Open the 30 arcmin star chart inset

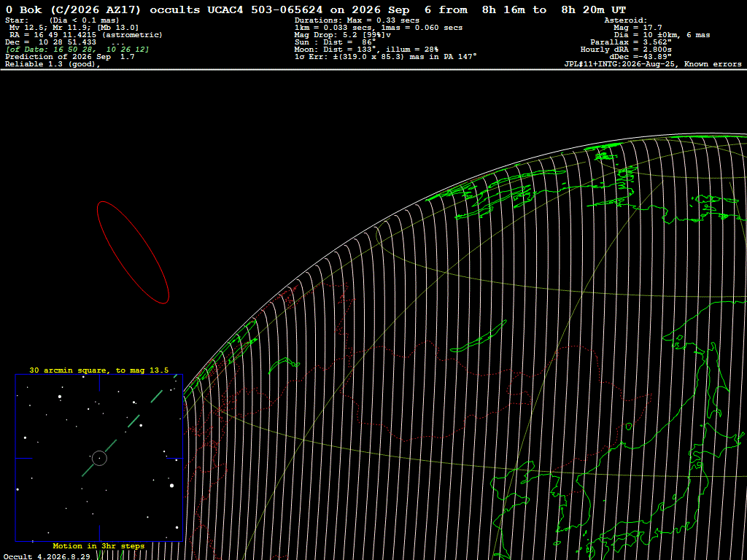click(x=99, y=458)
